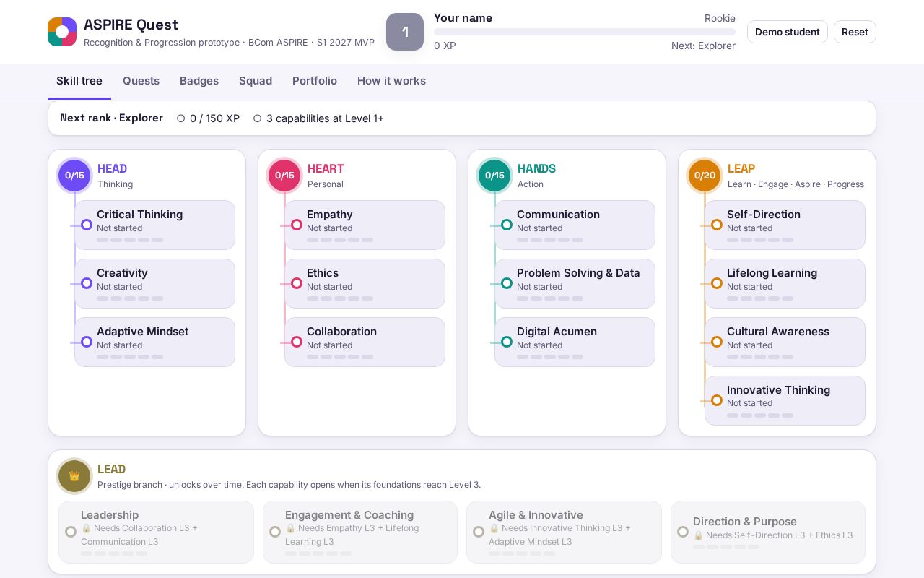Click the Agile & Innovative locked node circle
The height and width of the screenshot is (578, 924).
click(x=479, y=532)
